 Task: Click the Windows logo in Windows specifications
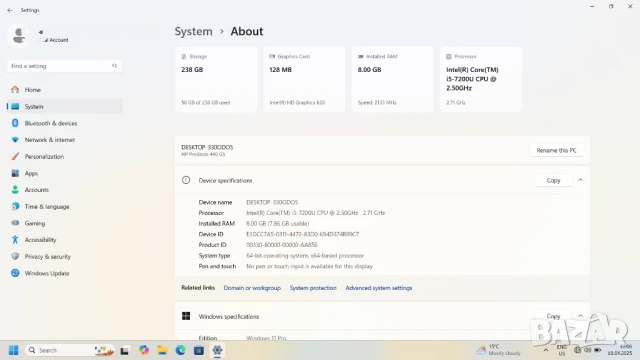pos(186,316)
